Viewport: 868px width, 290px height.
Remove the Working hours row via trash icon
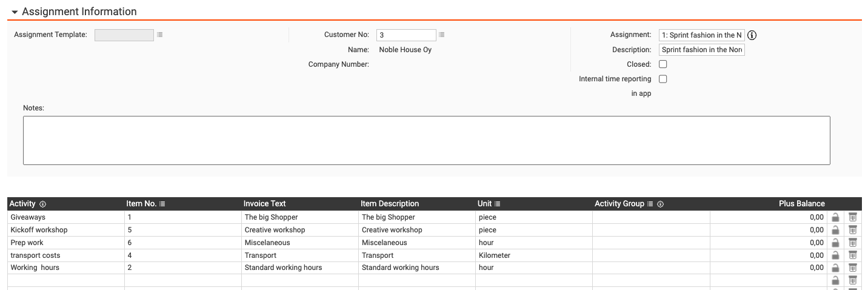(x=853, y=268)
